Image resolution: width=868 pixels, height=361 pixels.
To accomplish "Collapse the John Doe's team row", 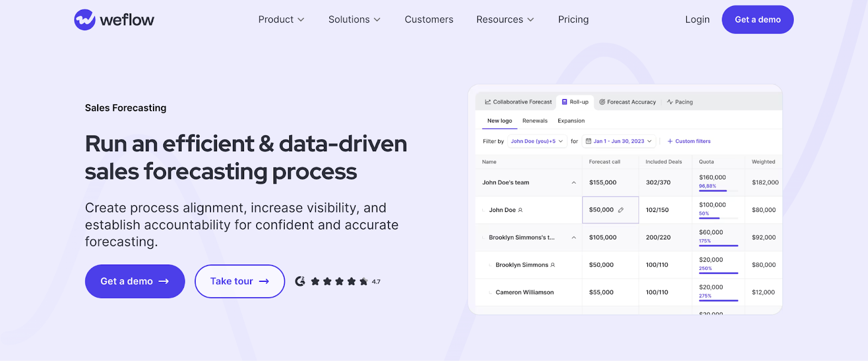I will click(x=573, y=183).
